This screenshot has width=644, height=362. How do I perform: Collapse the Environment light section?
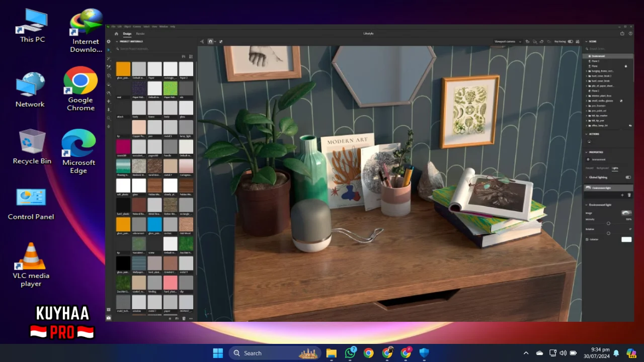[586, 205]
